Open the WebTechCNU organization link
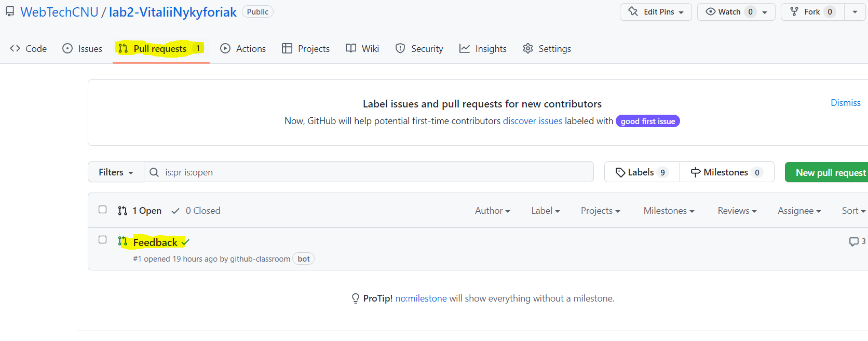This screenshot has width=868, height=341. pos(59,12)
